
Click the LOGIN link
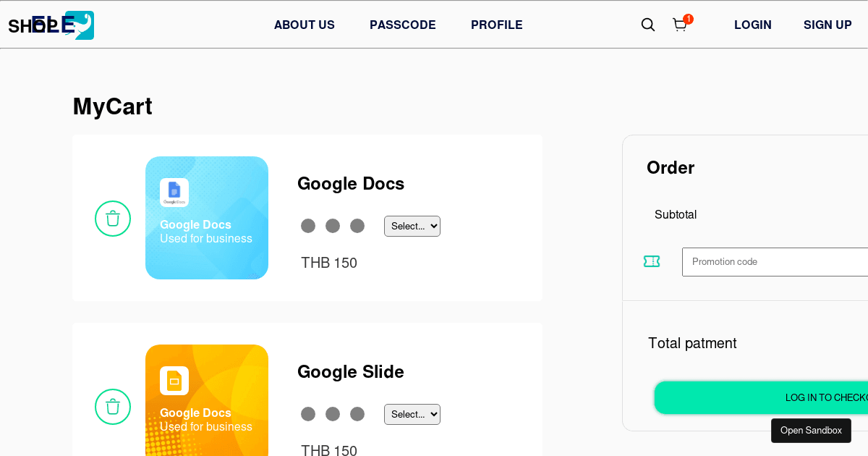[753, 25]
